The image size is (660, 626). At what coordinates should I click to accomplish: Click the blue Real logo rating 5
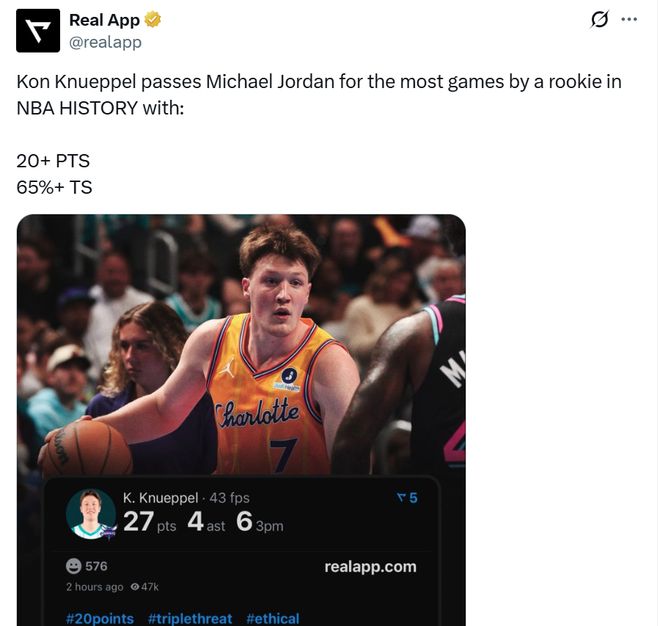click(407, 497)
